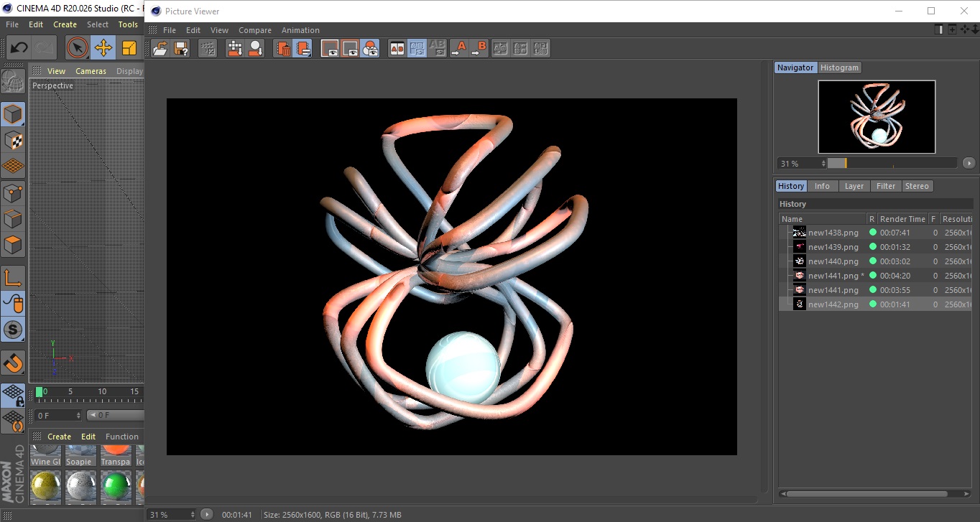This screenshot has height=522, width=980.
Task: Click the Render Time column header
Action: (902, 219)
